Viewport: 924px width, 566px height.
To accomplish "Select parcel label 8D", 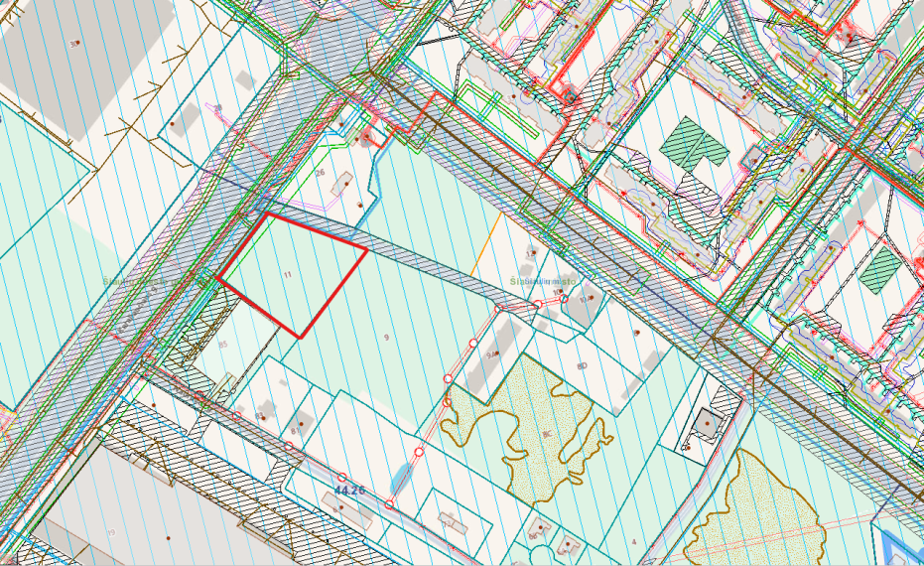I will pos(583,365).
